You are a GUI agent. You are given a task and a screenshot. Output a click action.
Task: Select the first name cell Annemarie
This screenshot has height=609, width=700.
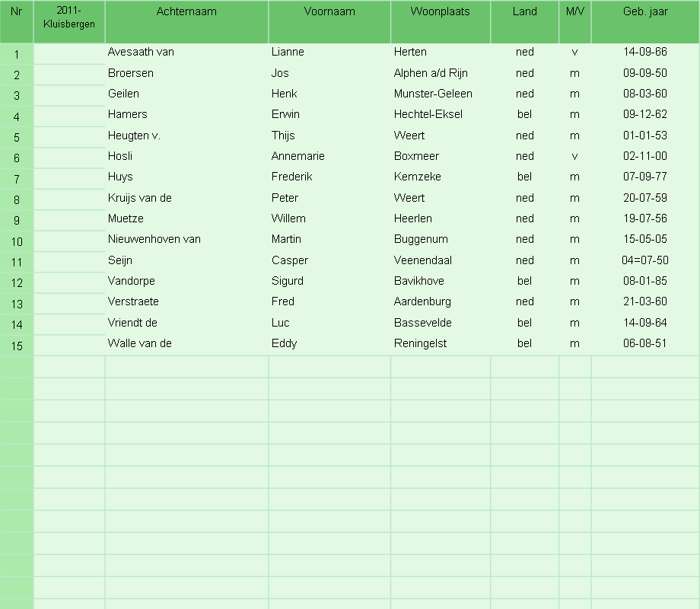329,156
